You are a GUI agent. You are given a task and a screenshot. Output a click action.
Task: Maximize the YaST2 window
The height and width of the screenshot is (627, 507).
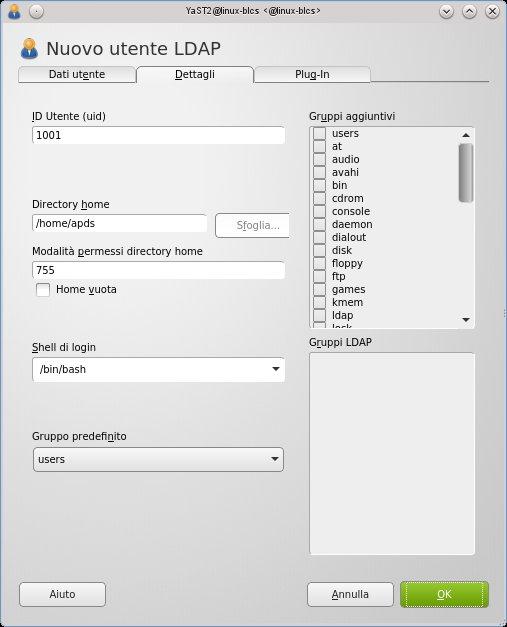click(469, 12)
